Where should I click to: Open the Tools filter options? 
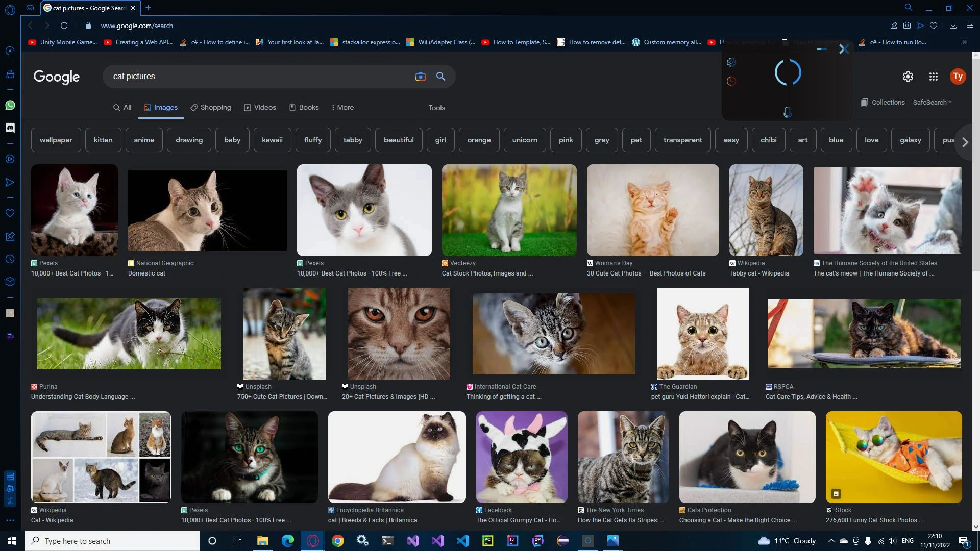pos(436,108)
